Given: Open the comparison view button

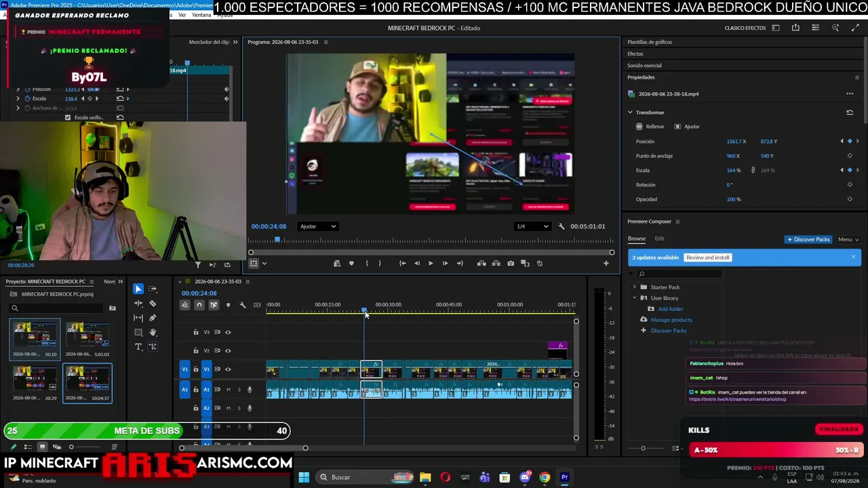Looking at the screenshot, I should pos(525,264).
